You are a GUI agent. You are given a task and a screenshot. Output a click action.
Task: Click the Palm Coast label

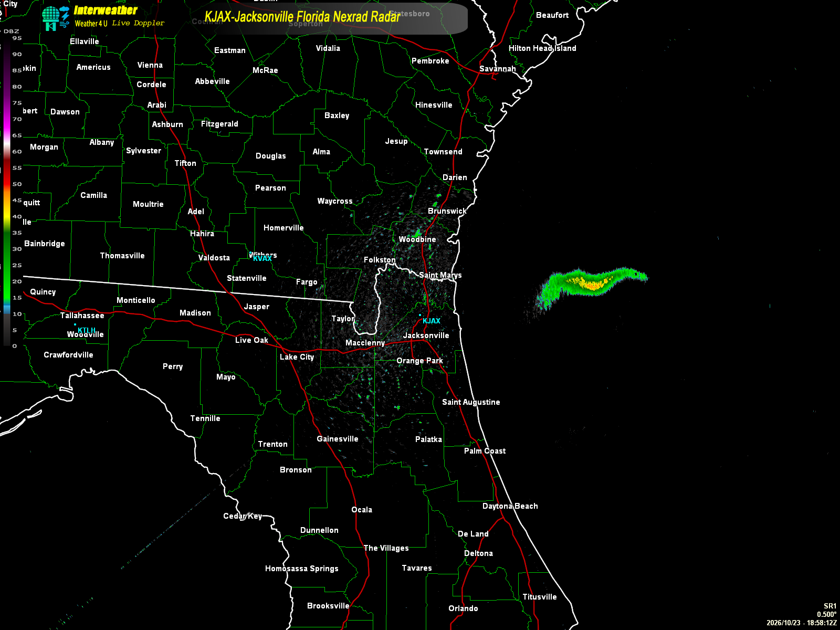click(x=485, y=451)
